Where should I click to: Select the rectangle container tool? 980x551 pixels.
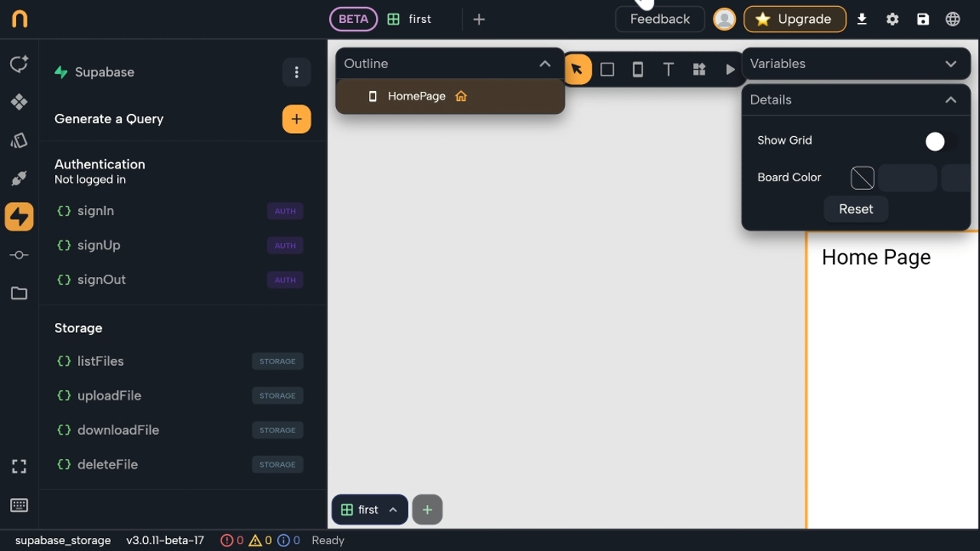tap(607, 70)
